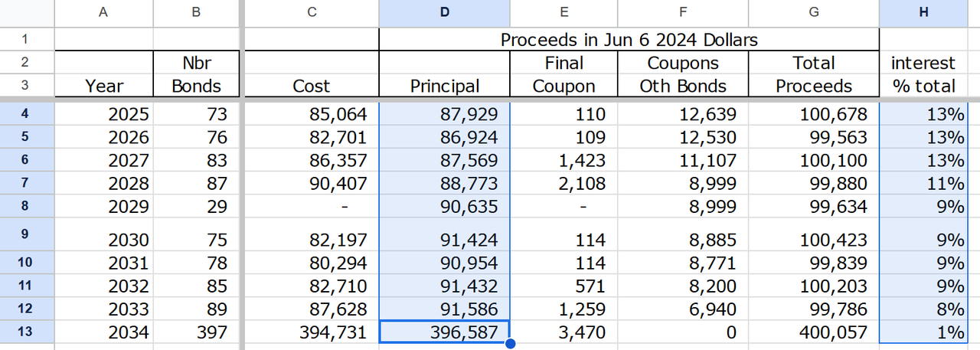Select column B header
Image resolution: width=980 pixels, height=350 pixels.
pos(196,11)
